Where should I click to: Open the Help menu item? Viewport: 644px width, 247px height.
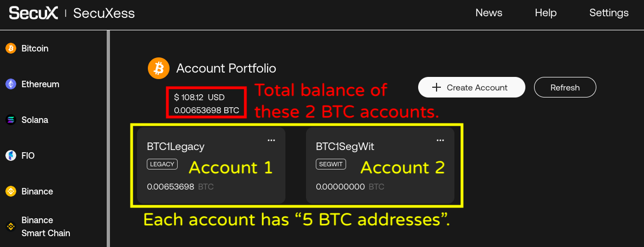(x=545, y=13)
